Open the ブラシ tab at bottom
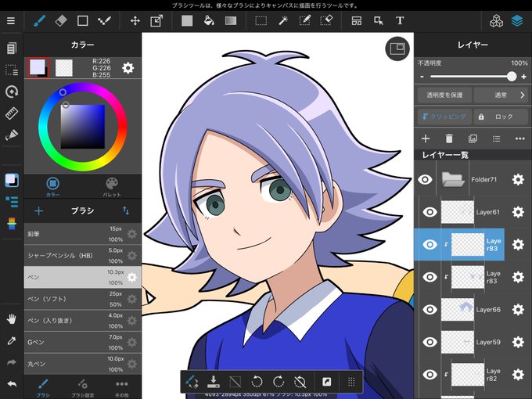This screenshot has width=532, height=399. coord(43,388)
